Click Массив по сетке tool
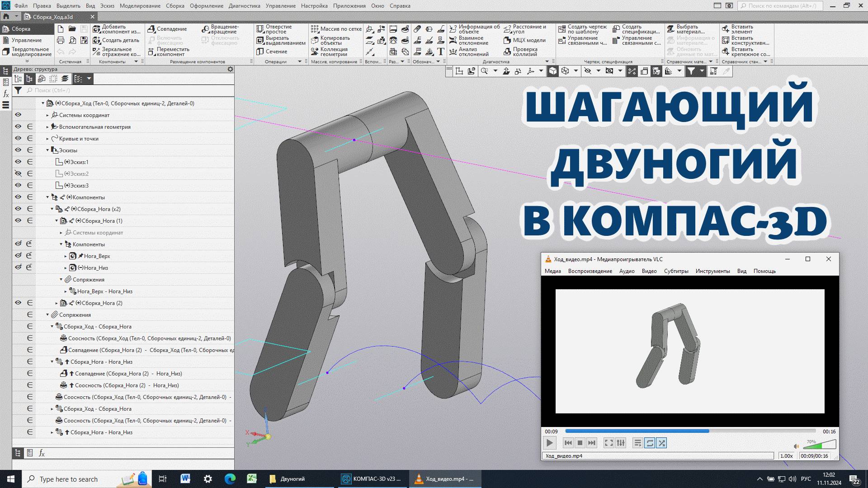The height and width of the screenshot is (488, 868). (336, 29)
